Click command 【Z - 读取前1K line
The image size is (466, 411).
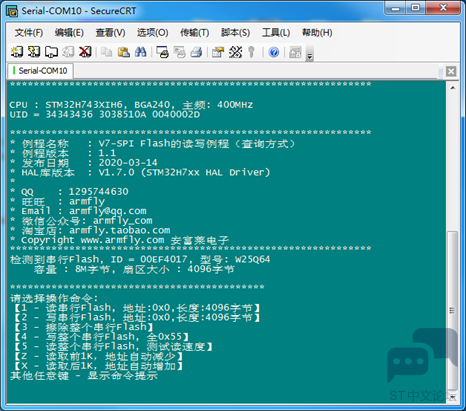[98, 356]
